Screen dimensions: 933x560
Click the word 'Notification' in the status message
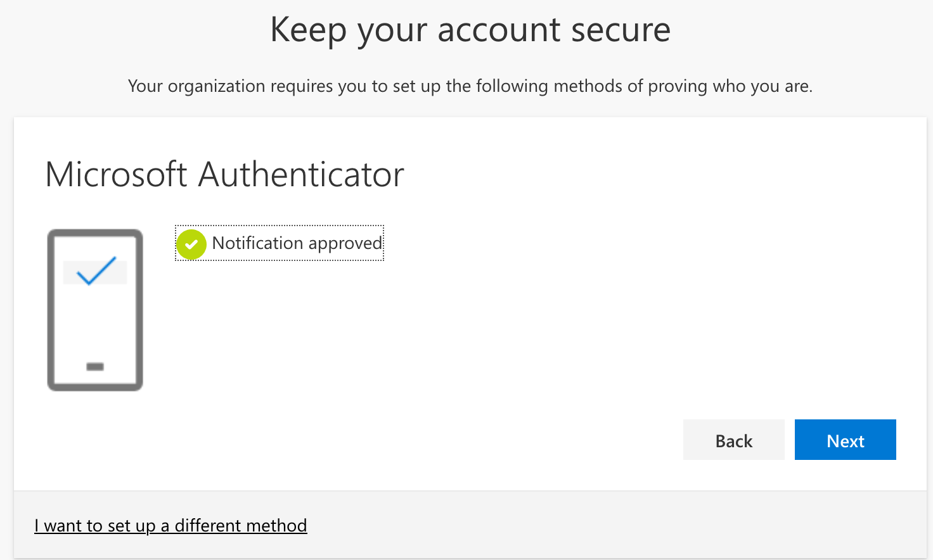(257, 243)
